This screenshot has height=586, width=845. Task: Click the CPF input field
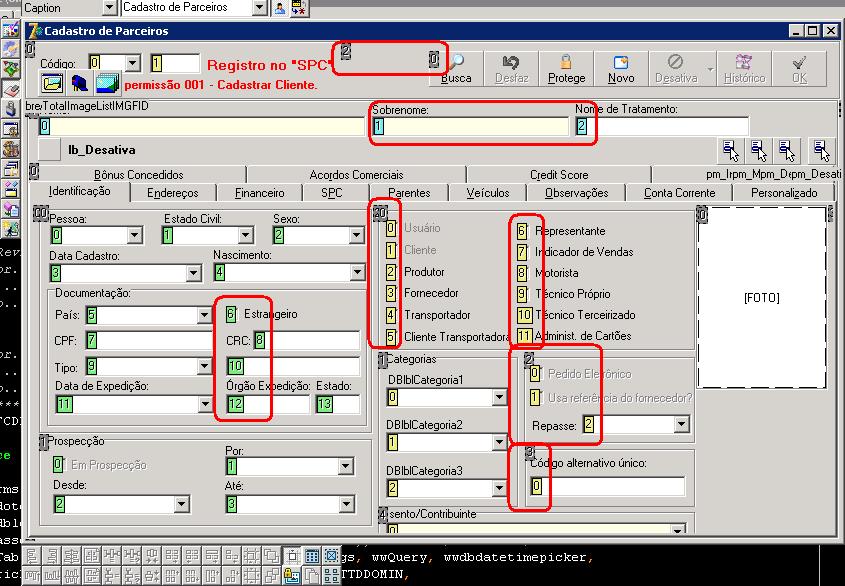[x=149, y=341]
